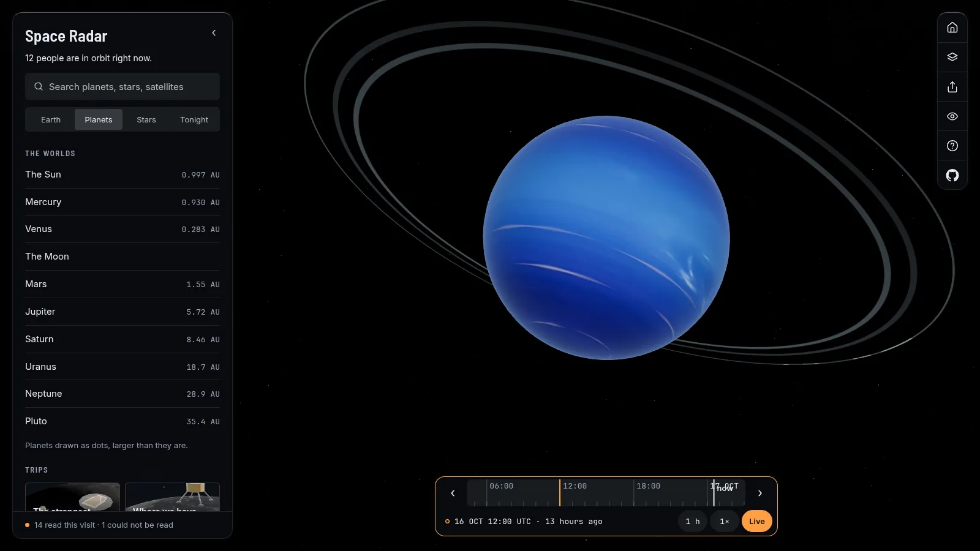Screen dimensions: 980x551
Task: Select The Moon in the worlds list
Action: 123,257
